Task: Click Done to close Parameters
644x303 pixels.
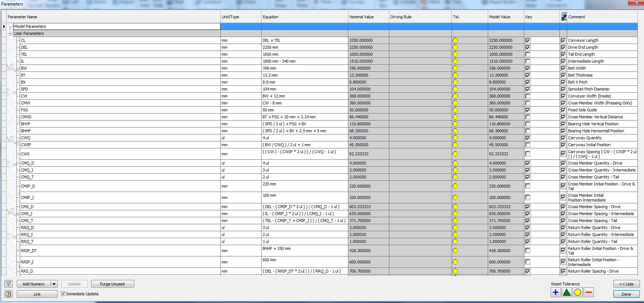Action: (626, 294)
